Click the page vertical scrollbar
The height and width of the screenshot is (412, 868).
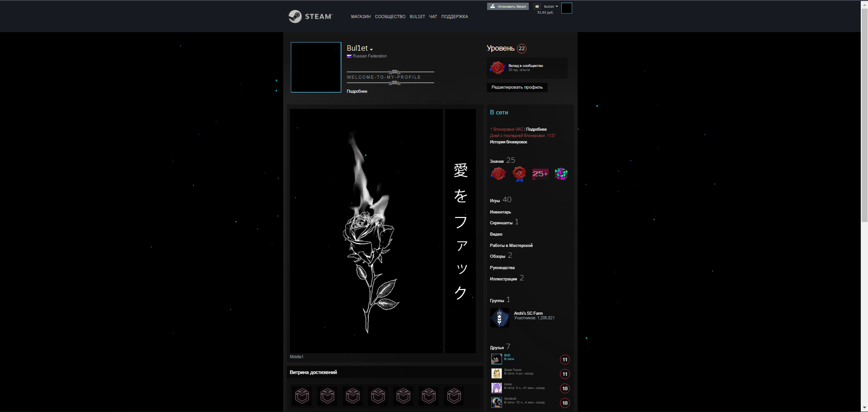(x=864, y=206)
